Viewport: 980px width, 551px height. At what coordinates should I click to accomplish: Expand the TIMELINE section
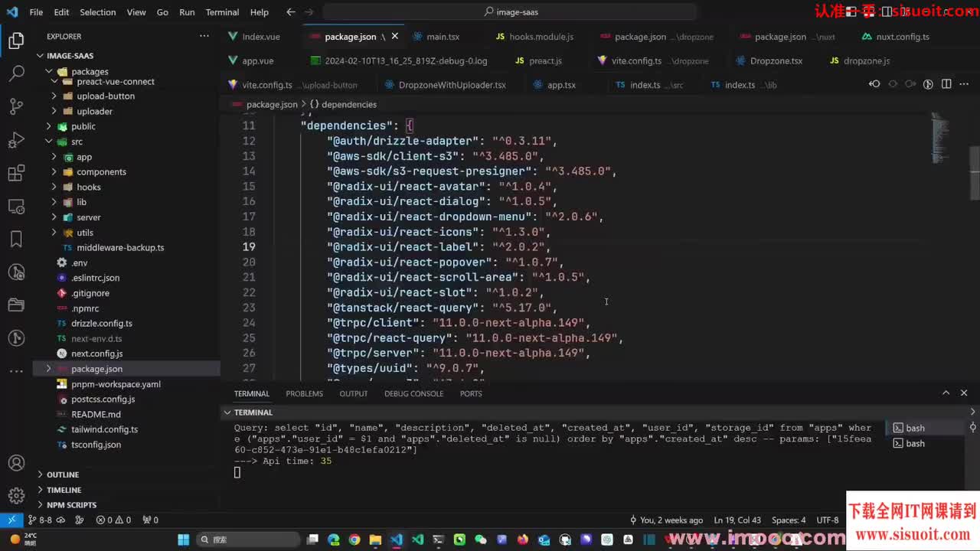point(126,490)
